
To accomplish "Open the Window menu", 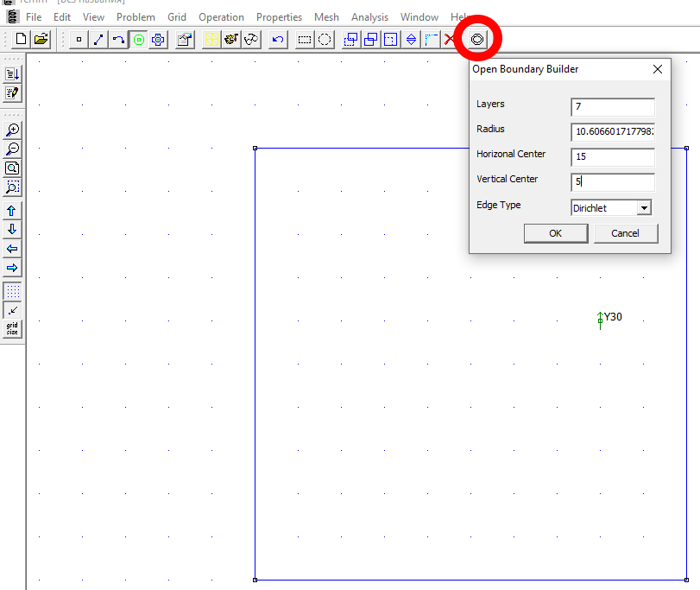I will point(419,17).
